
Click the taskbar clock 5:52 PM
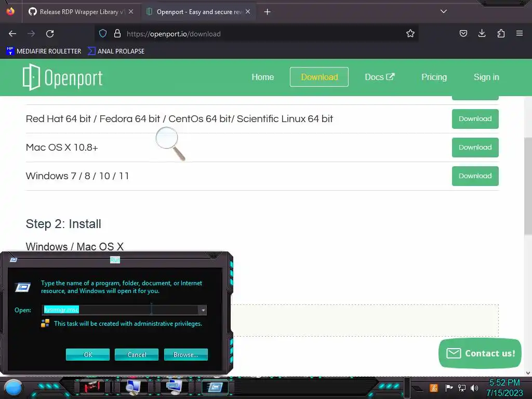tap(504, 383)
